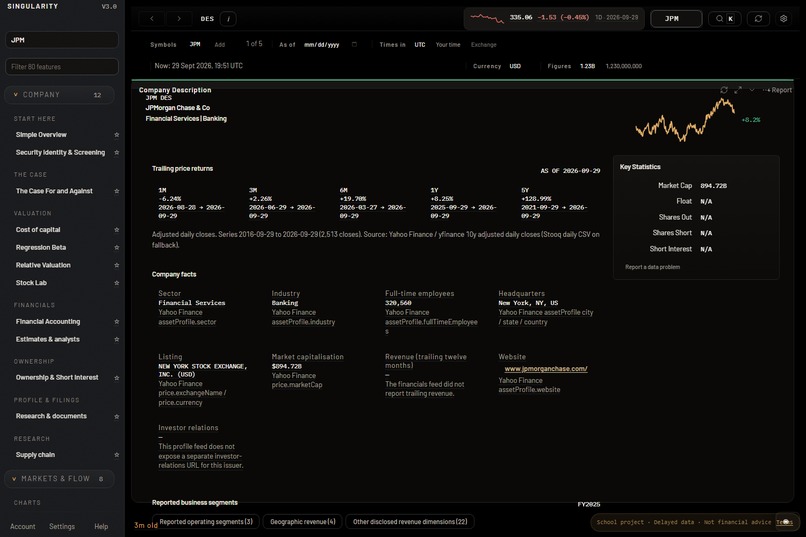
Task: Click the top-right JPM ticker box
Action: [x=676, y=18]
